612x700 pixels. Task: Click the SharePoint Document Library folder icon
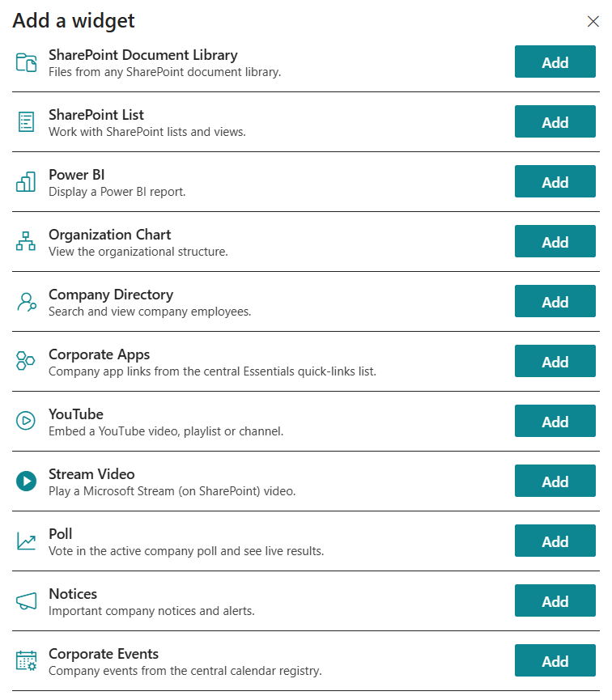click(27, 62)
